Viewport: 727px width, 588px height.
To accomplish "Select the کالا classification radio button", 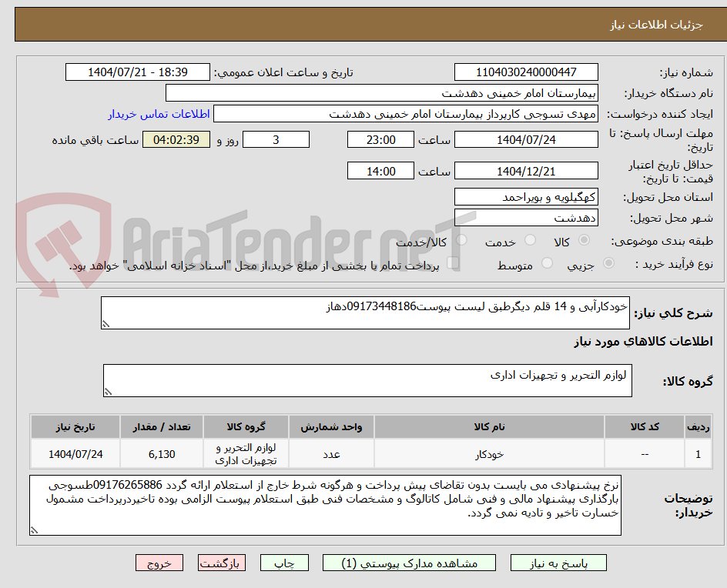I will click(x=585, y=239).
